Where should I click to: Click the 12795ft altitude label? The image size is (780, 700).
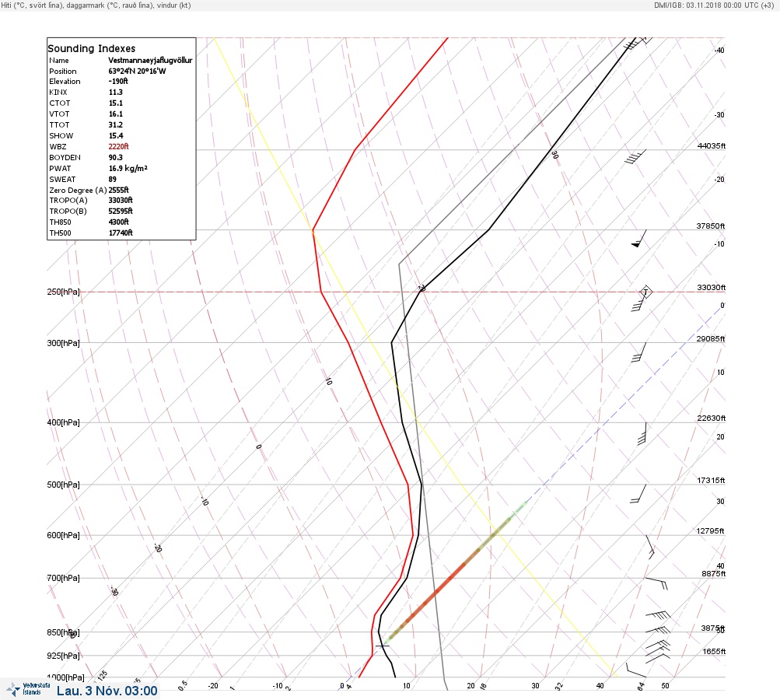click(710, 531)
